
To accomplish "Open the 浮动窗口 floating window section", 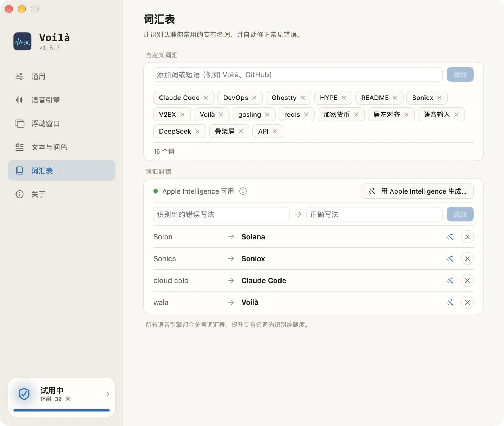I will [x=62, y=124].
